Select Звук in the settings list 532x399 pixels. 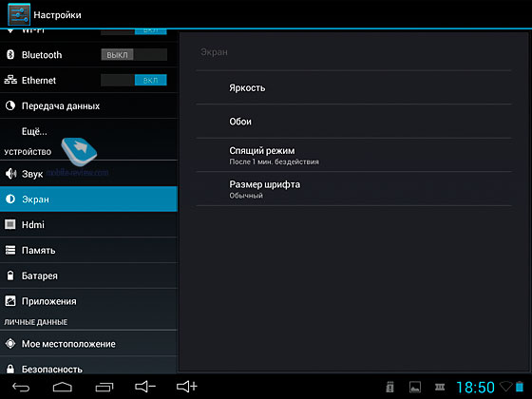tap(89, 174)
